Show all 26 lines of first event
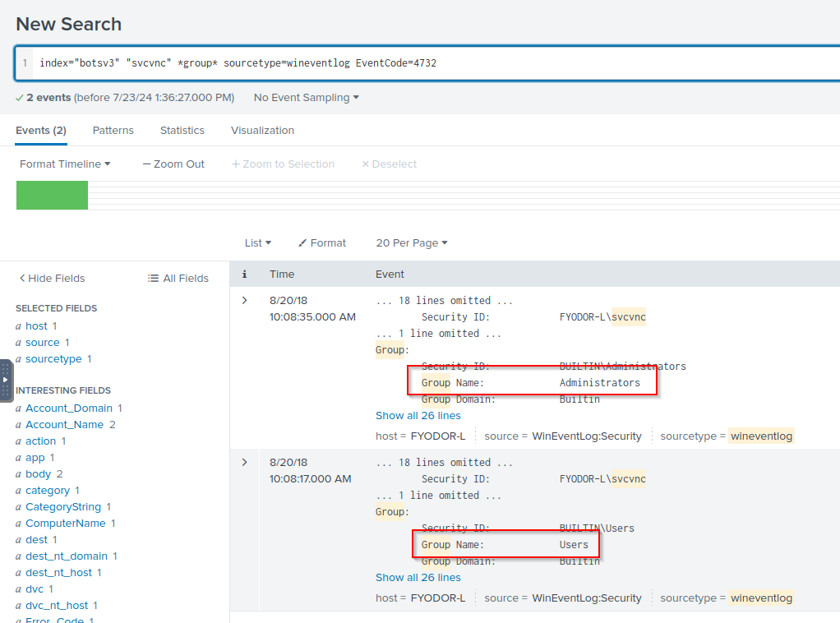Image resolution: width=840 pixels, height=623 pixels. click(418, 416)
